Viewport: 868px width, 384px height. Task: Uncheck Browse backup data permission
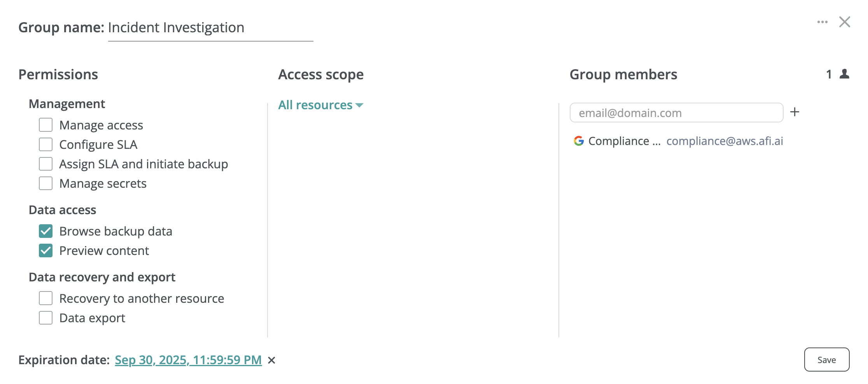45,231
